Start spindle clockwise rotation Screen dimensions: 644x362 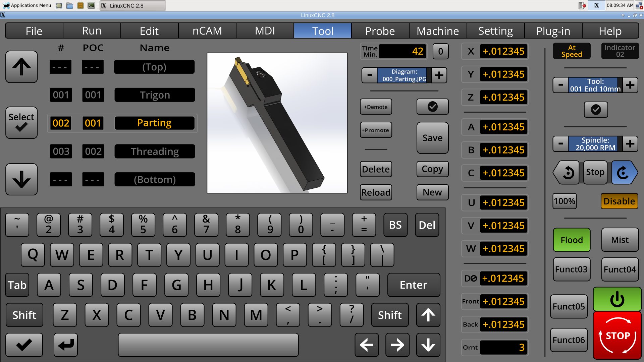[624, 172]
